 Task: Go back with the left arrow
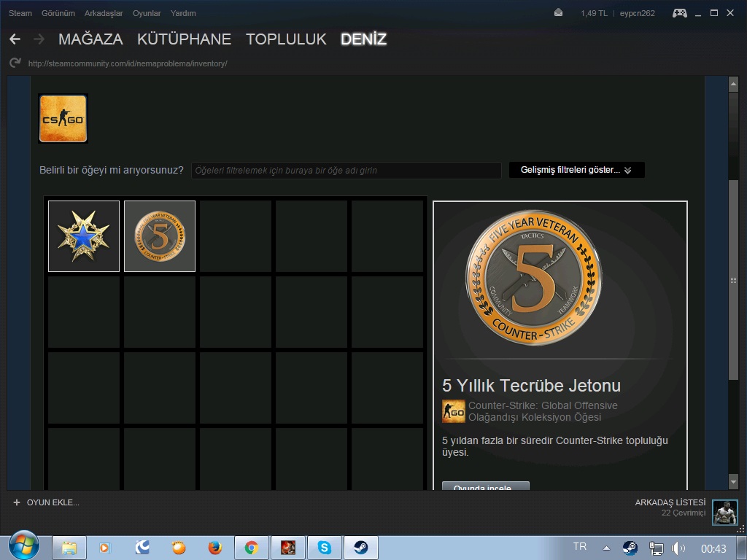tap(15, 39)
